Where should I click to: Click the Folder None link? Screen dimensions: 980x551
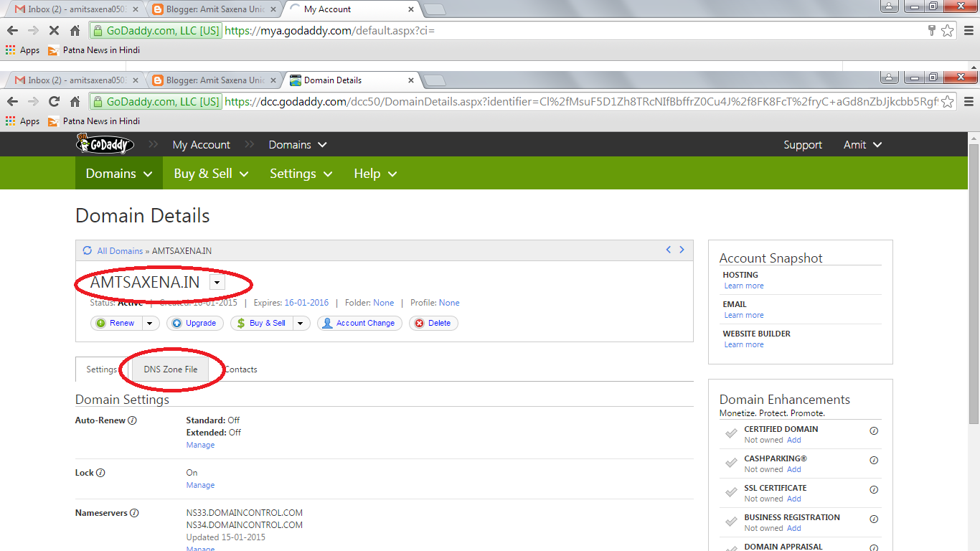384,303
